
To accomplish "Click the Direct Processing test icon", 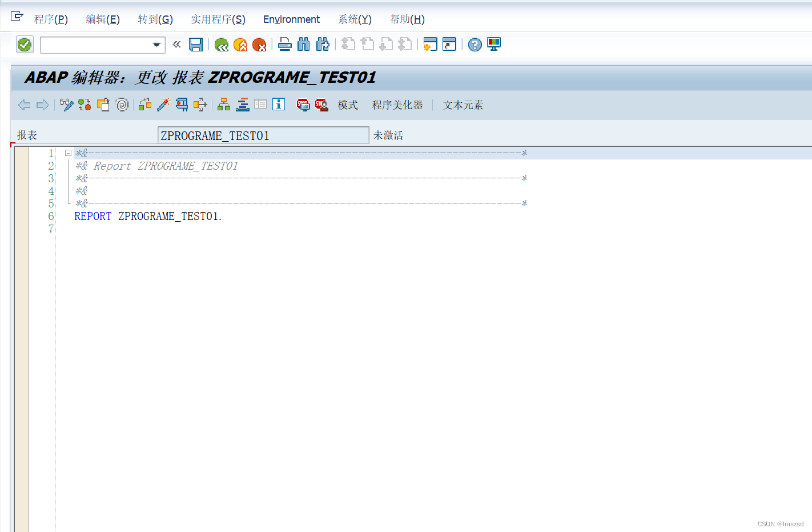I will point(182,105).
